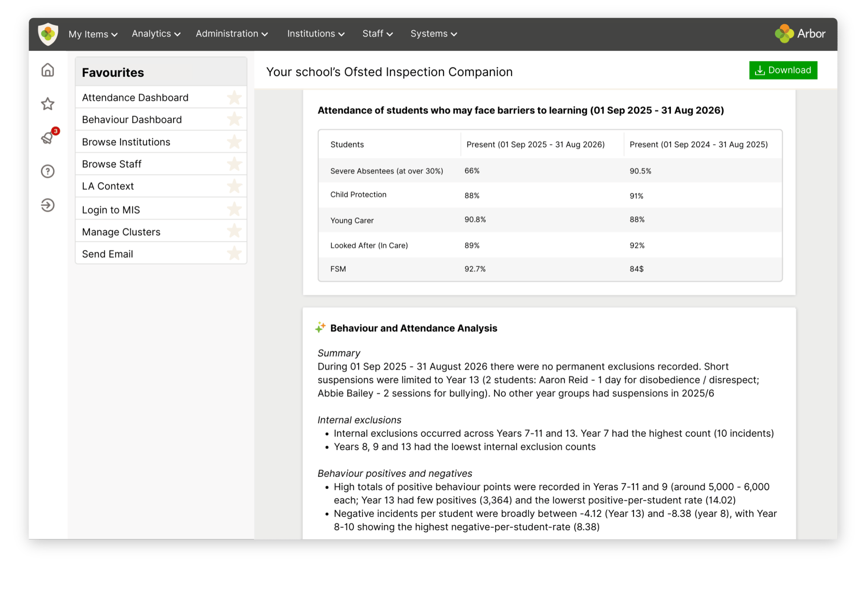868x615 pixels.
Task: Toggle favourite star for Send Email
Action: tap(234, 253)
